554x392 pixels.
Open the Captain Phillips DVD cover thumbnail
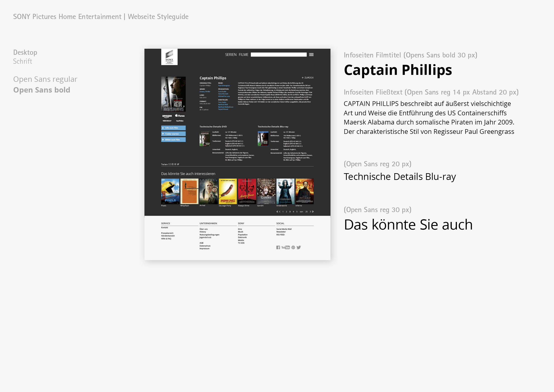tap(205, 139)
